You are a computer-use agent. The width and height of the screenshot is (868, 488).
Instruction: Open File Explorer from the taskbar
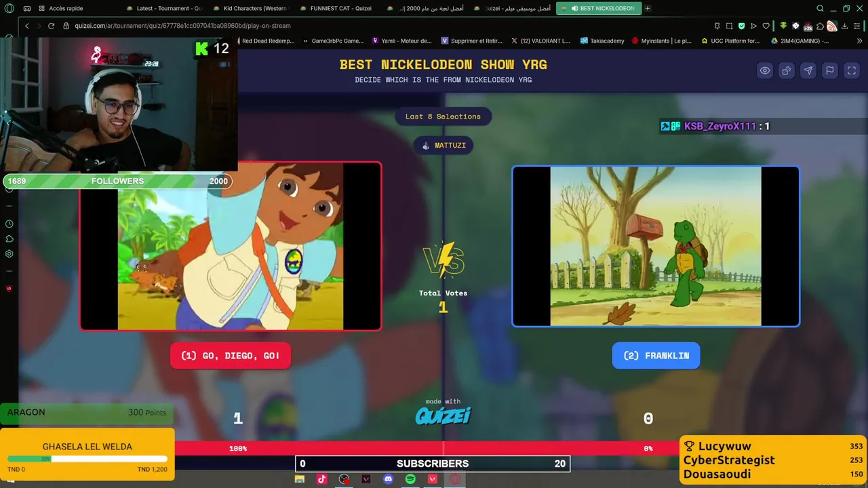point(300,479)
